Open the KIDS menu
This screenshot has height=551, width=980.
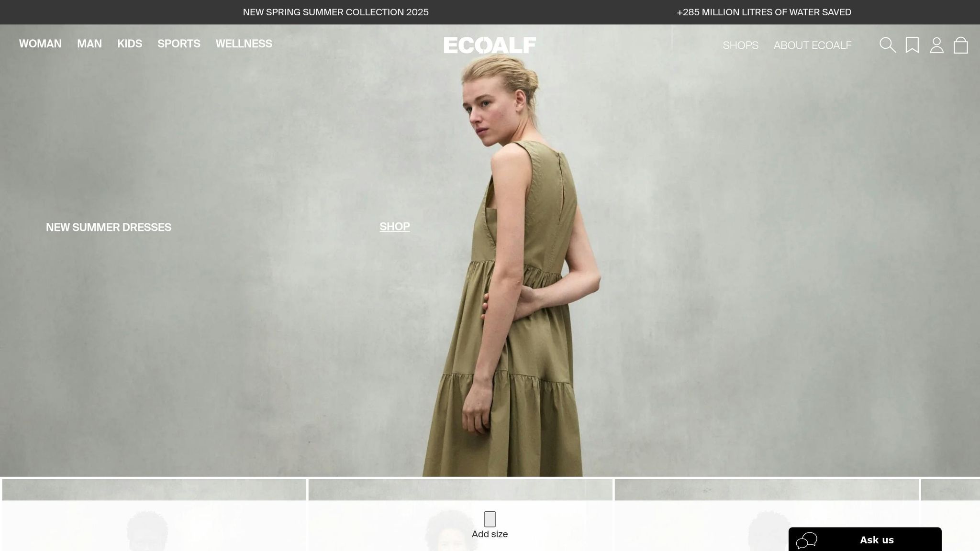[x=130, y=44]
